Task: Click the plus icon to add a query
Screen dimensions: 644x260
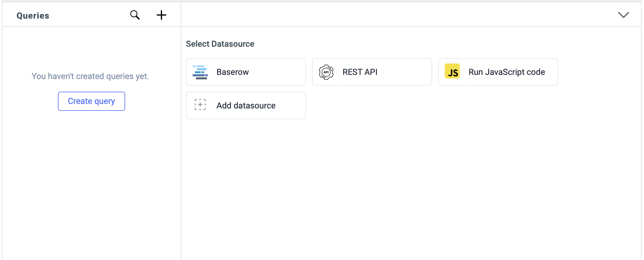Action: (161, 15)
